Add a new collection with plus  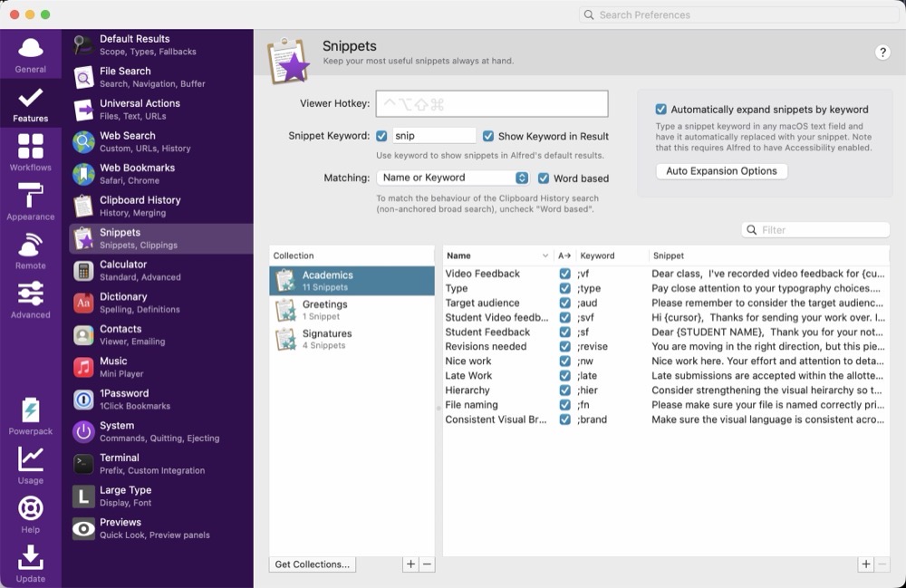pos(410,564)
